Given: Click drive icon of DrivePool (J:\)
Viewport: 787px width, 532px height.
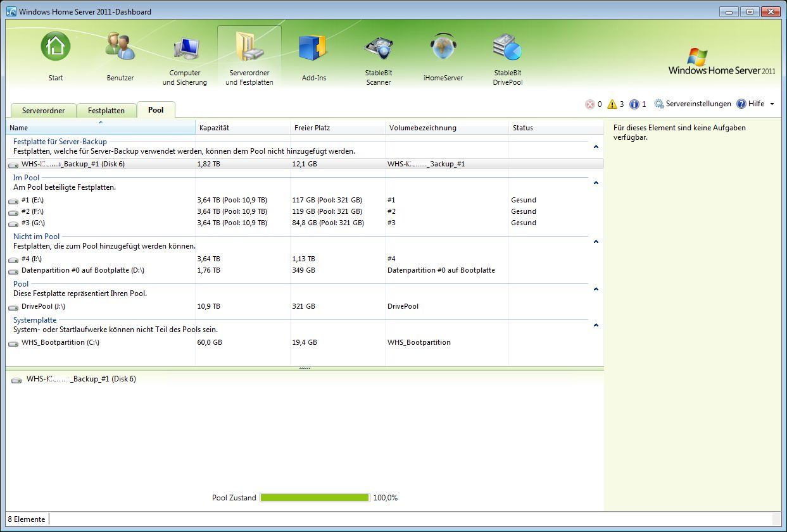Looking at the screenshot, I should [13, 307].
